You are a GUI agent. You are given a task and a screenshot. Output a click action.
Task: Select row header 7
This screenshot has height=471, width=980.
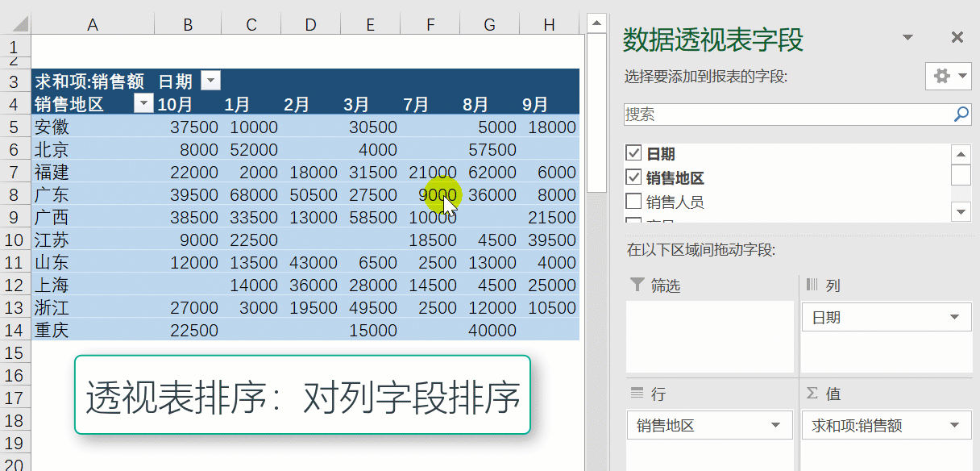[14, 172]
